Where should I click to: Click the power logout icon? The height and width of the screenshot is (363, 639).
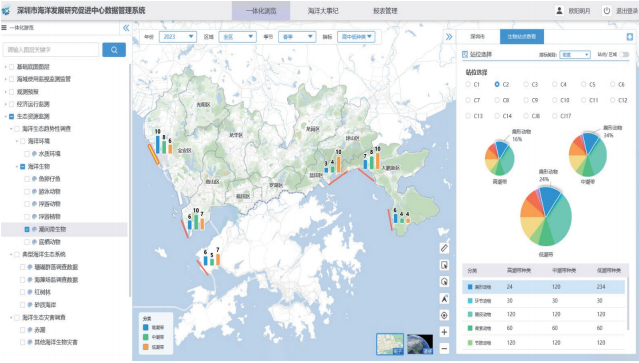click(607, 11)
